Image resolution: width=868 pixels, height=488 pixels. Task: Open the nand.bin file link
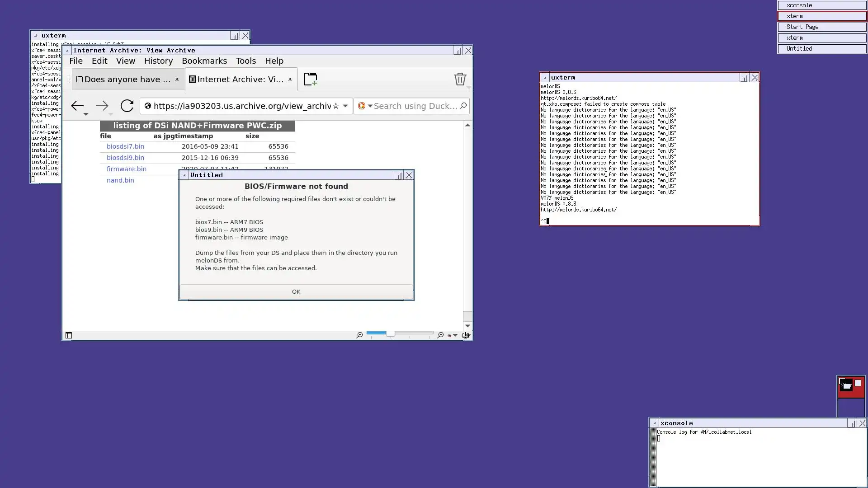[x=120, y=180]
